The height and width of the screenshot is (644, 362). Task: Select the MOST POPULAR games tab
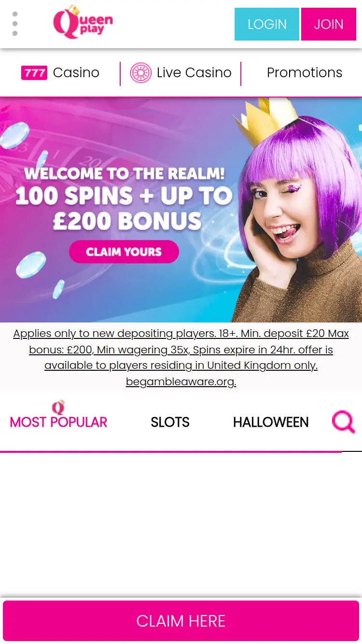coord(58,422)
